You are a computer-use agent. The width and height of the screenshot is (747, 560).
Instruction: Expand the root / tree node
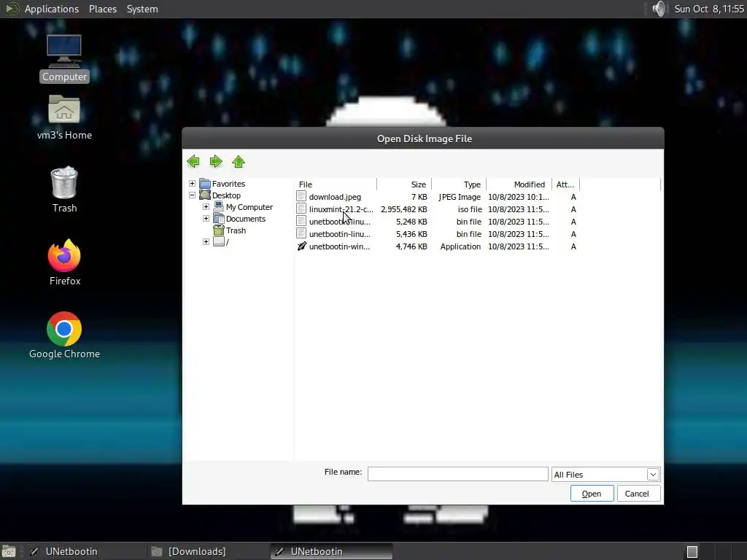point(206,242)
